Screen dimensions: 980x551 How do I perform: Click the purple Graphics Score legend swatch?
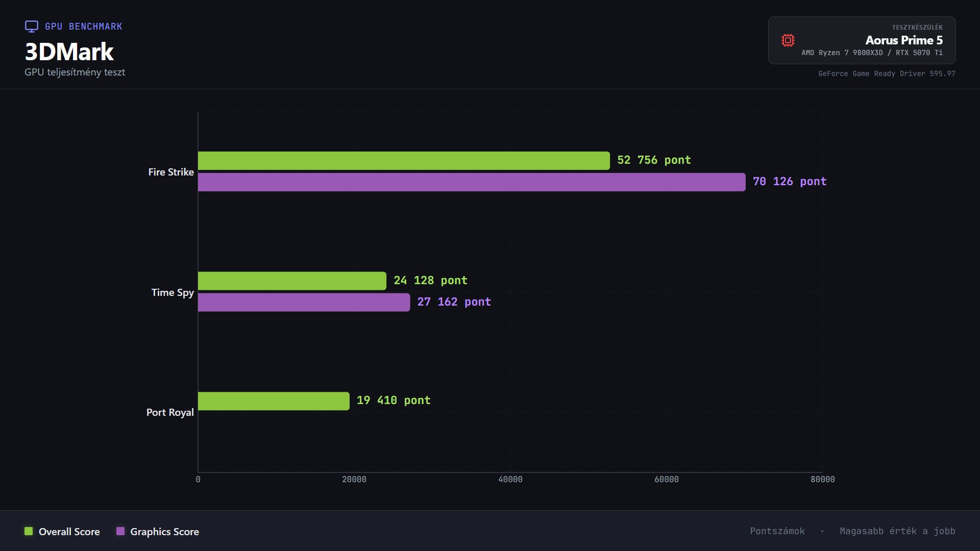pyautogui.click(x=120, y=531)
